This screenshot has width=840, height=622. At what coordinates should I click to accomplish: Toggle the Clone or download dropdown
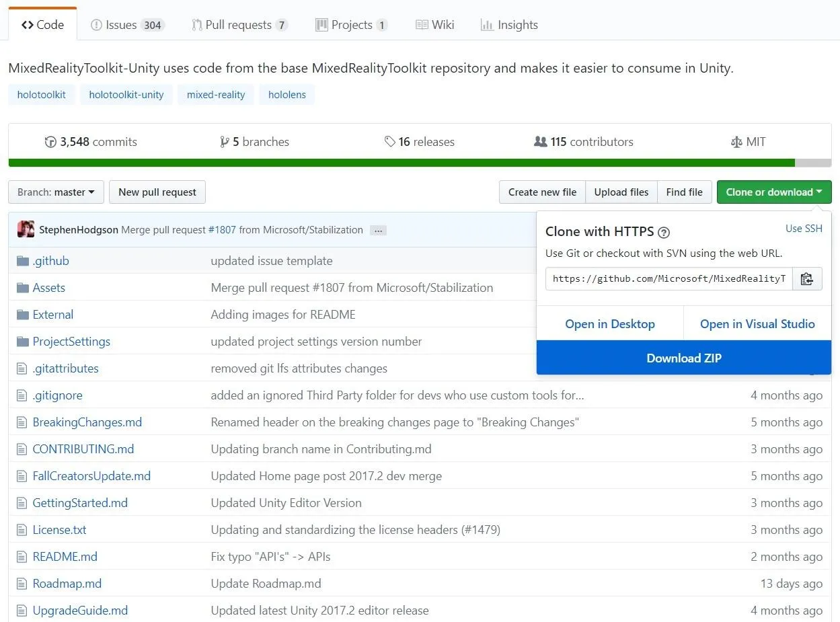click(774, 192)
